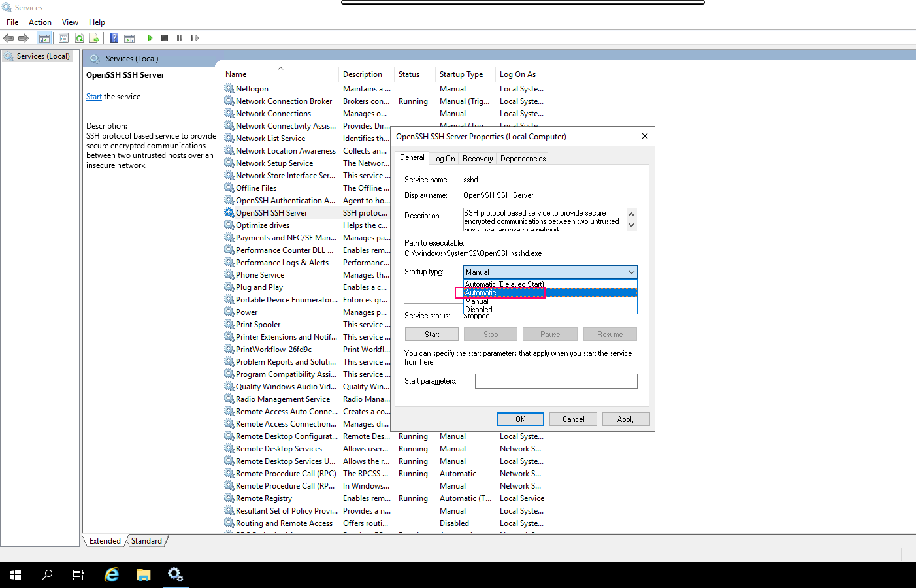Click the Refresh toolbar icon
The image size is (916, 588).
(79, 38)
